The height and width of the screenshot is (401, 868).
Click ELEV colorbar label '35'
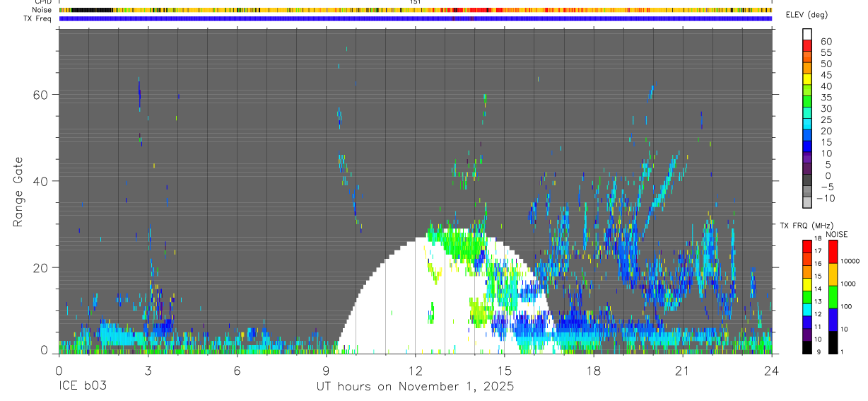pyautogui.click(x=826, y=98)
